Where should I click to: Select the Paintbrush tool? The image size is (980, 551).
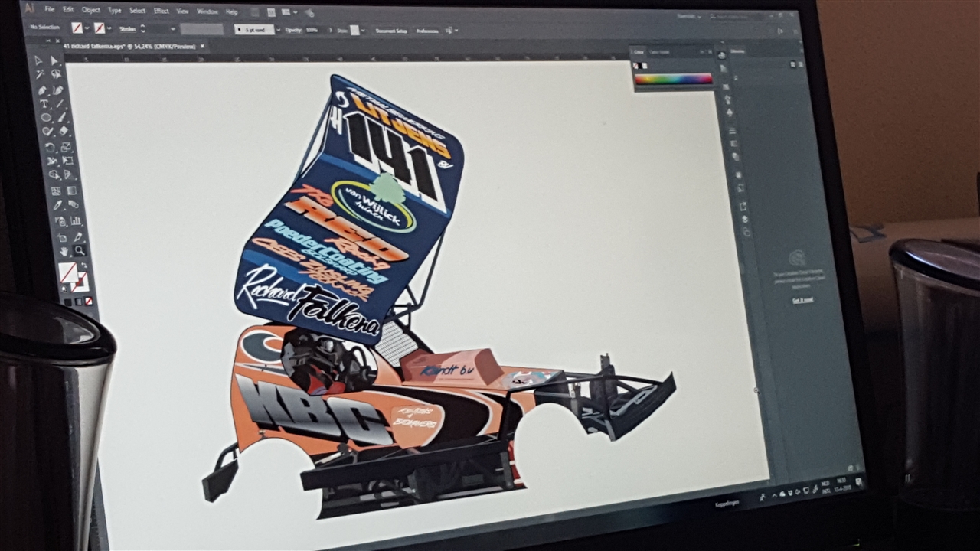62,116
